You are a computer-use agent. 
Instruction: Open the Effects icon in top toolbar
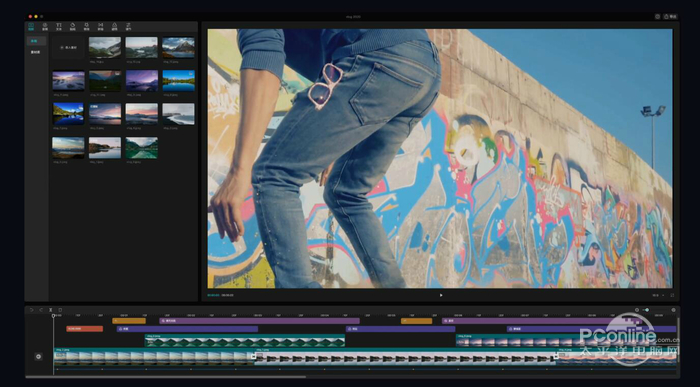click(x=87, y=27)
